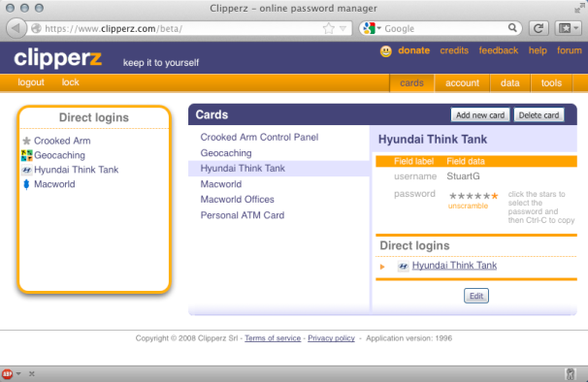Open Privacy policy link

coord(331,338)
